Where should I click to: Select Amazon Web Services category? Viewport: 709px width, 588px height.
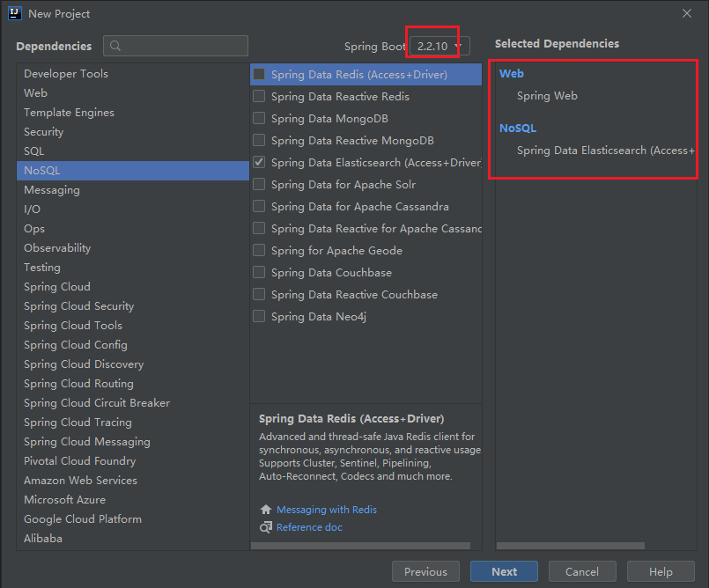(x=133, y=481)
